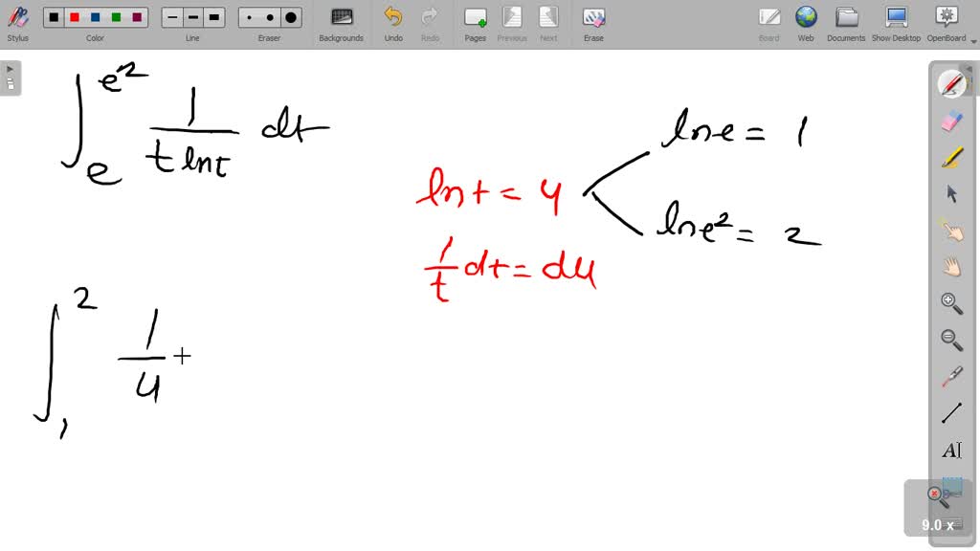
Task: Reset zoom using the 9.0x indicator
Action: tap(938, 524)
